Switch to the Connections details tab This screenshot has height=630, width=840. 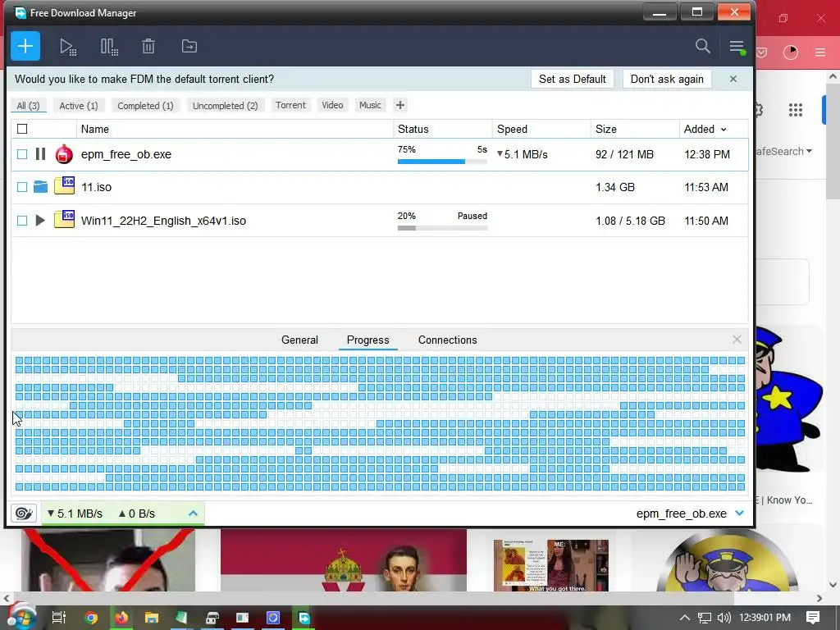tap(447, 340)
